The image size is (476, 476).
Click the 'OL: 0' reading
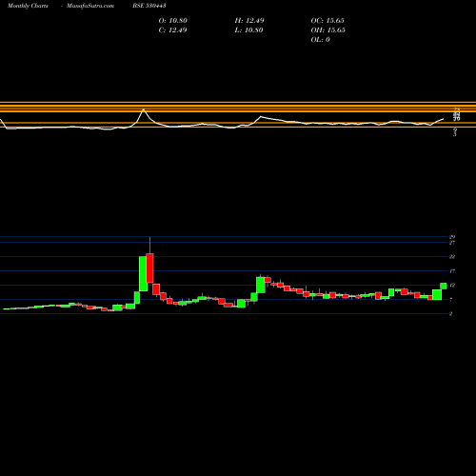[x=321, y=40]
